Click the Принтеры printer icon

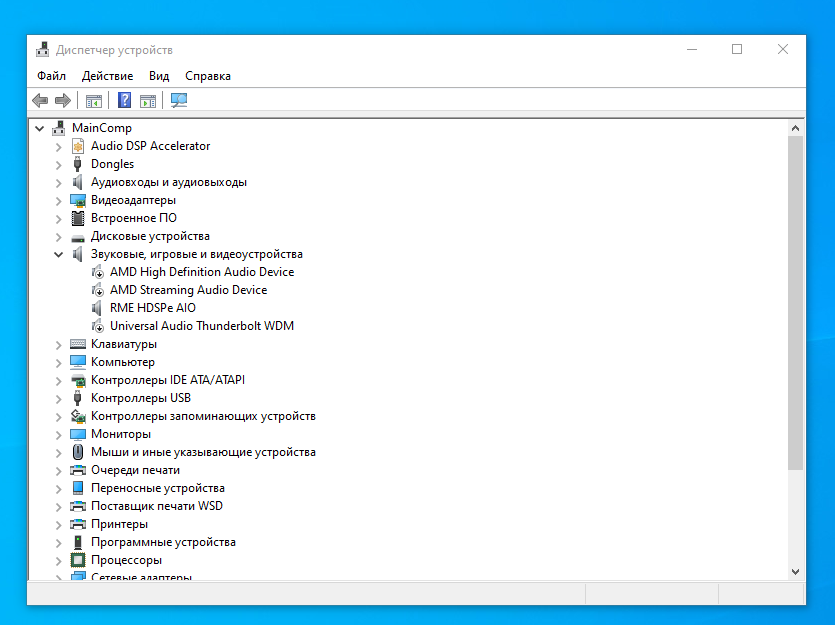click(x=78, y=524)
